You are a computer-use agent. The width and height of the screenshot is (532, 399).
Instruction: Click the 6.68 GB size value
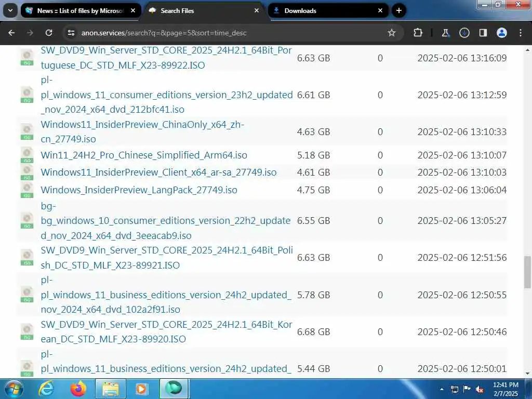coord(313,331)
